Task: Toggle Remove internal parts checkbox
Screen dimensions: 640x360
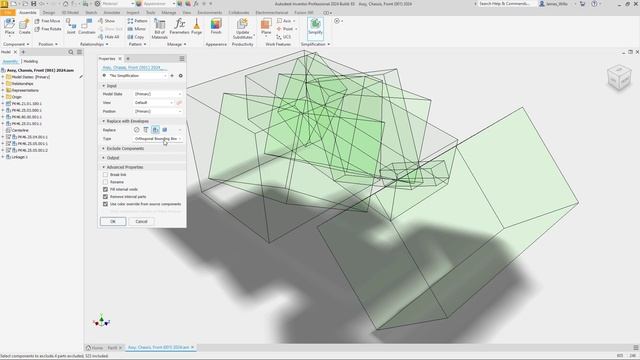Action: coord(105,197)
